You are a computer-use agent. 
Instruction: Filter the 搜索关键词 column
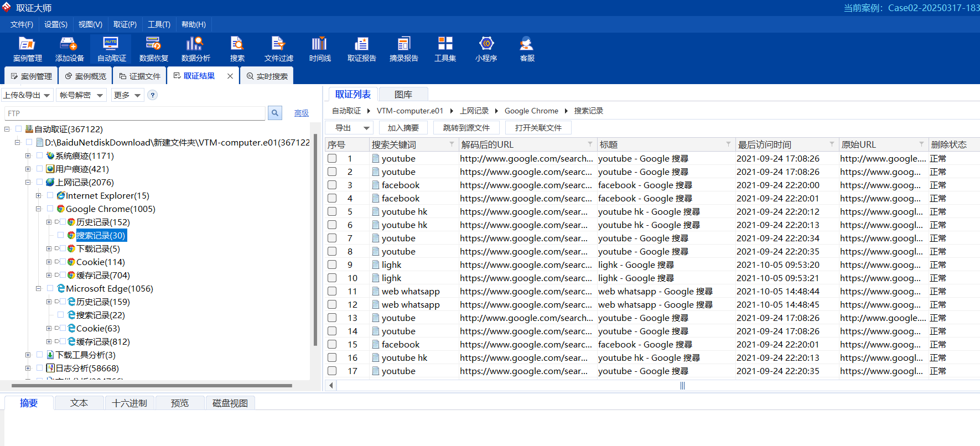(x=452, y=144)
